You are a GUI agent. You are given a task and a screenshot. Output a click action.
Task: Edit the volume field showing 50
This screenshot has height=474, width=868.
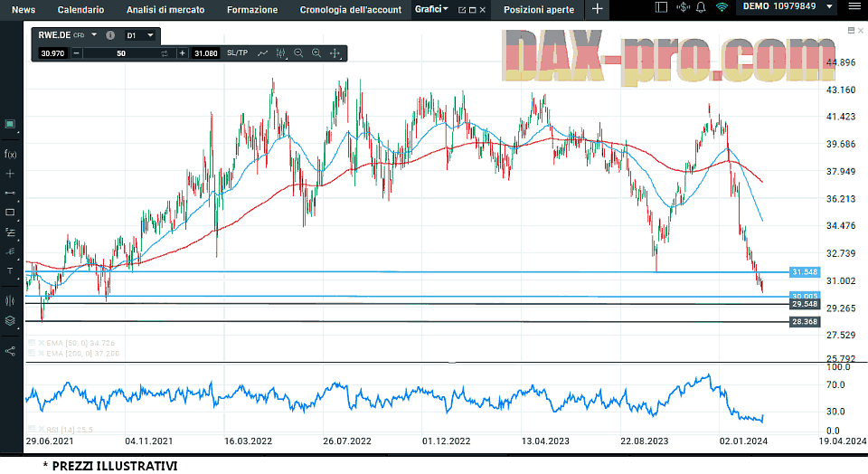tap(121, 53)
